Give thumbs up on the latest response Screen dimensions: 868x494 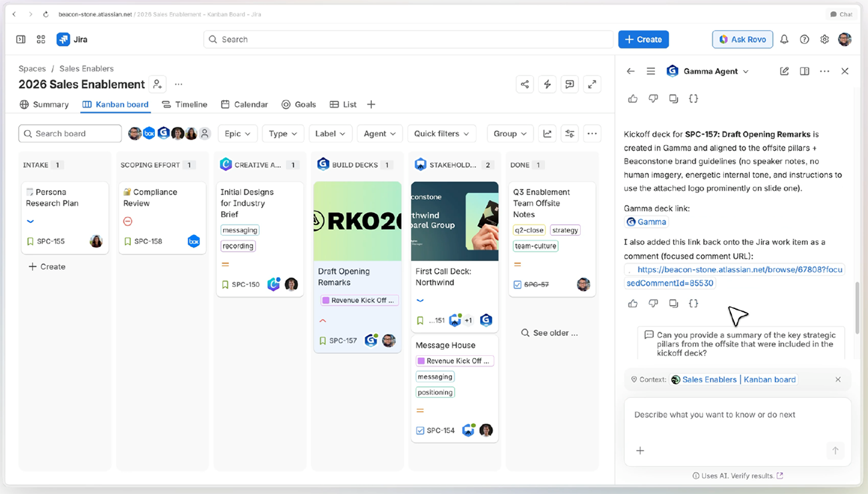click(633, 303)
